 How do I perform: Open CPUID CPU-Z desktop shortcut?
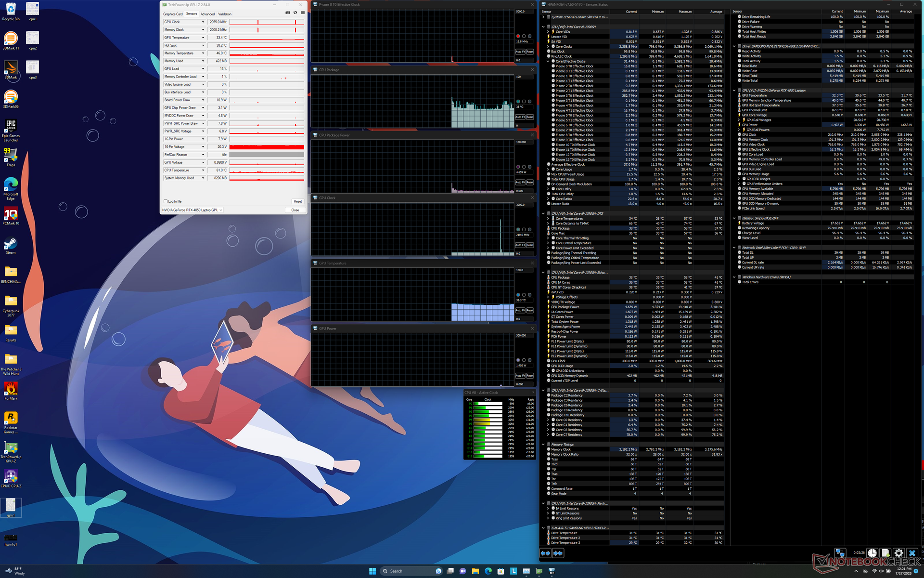[11, 479]
